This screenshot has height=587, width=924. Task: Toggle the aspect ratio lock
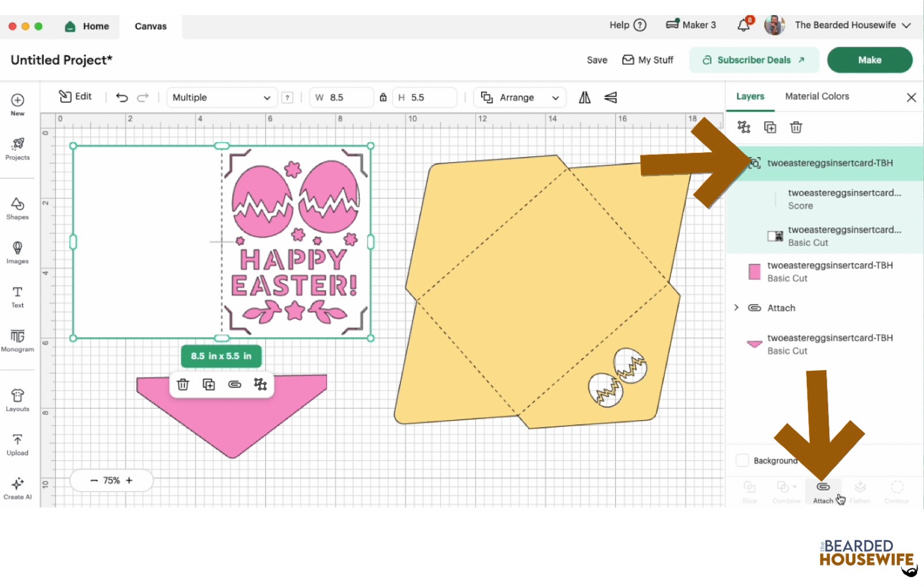point(383,98)
